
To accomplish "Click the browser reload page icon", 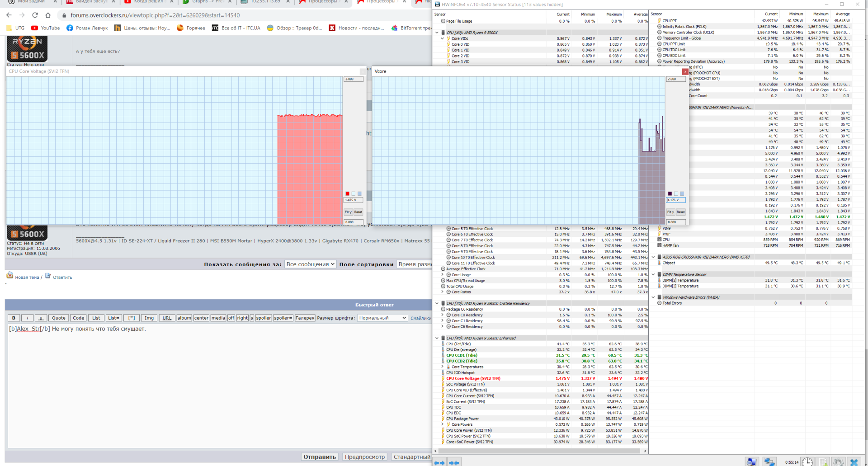I will click(x=35, y=15).
